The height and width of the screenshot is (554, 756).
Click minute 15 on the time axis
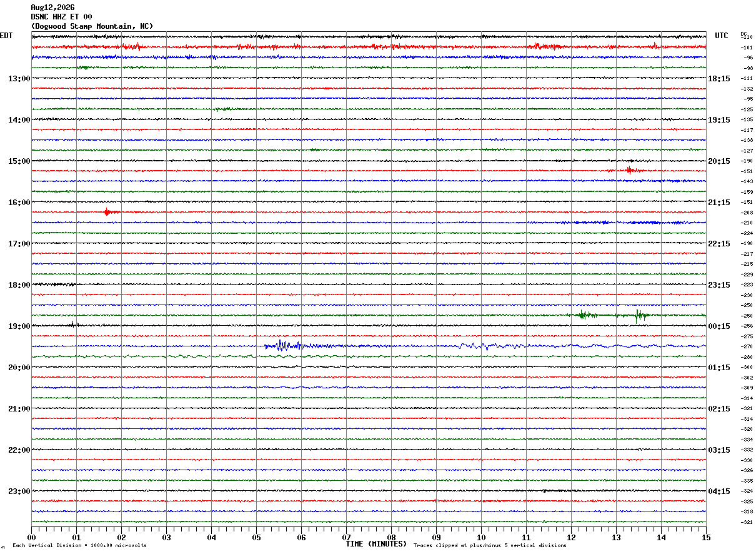pyautogui.click(x=706, y=537)
